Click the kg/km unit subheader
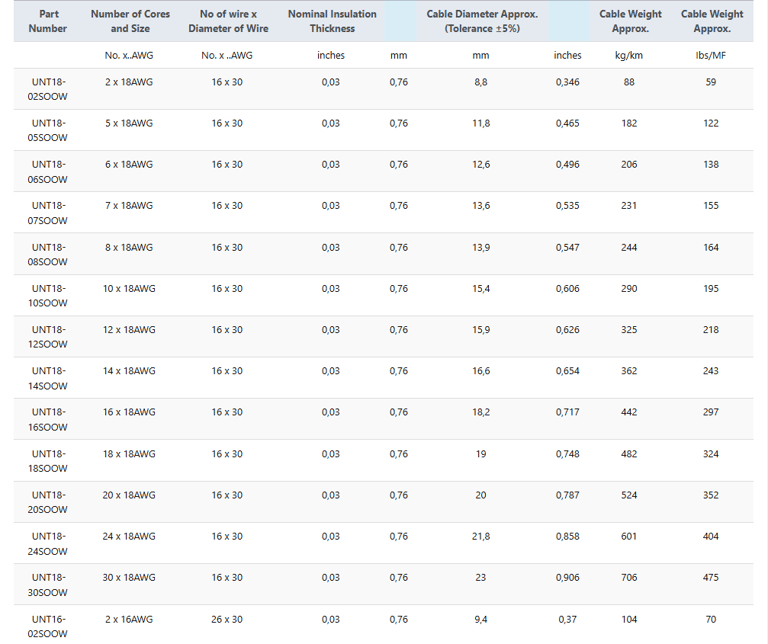Image resolution: width=768 pixels, height=644 pixels. click(x=629, y=55)
